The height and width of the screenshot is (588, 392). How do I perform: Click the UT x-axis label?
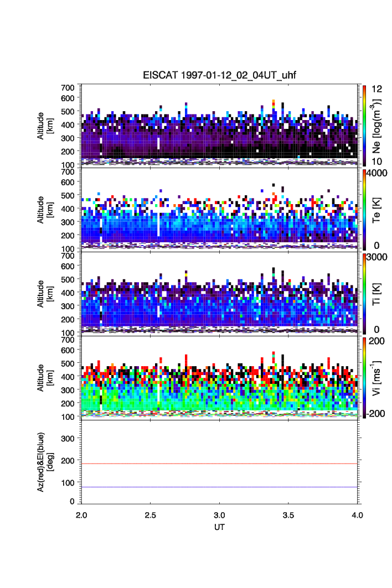[x=219, y=527]
